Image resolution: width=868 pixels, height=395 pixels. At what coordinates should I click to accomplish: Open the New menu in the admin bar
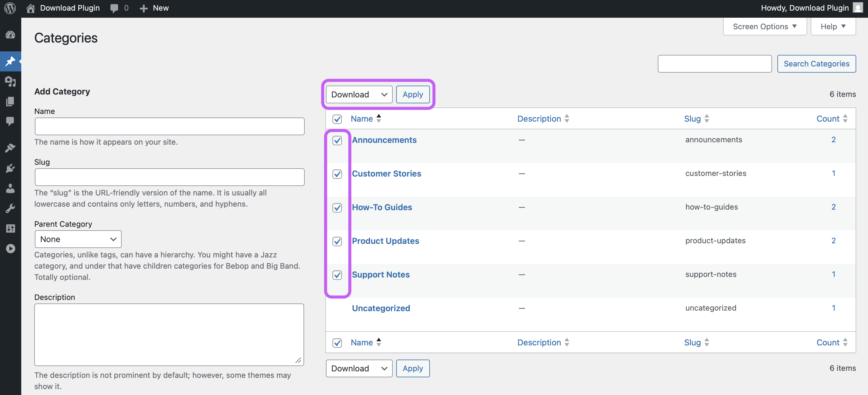pyautogui.click(x=154, y=8)
